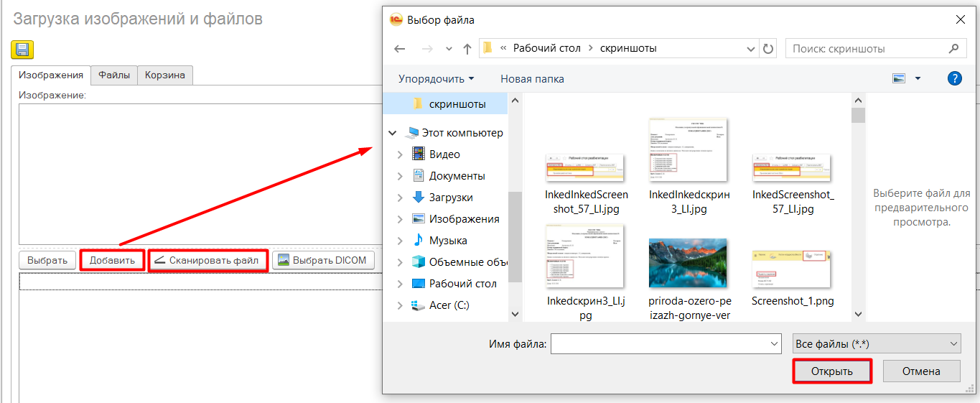Click the up arrow navigation icon
This screenshot has width=980, height=403.
(467, 49)
